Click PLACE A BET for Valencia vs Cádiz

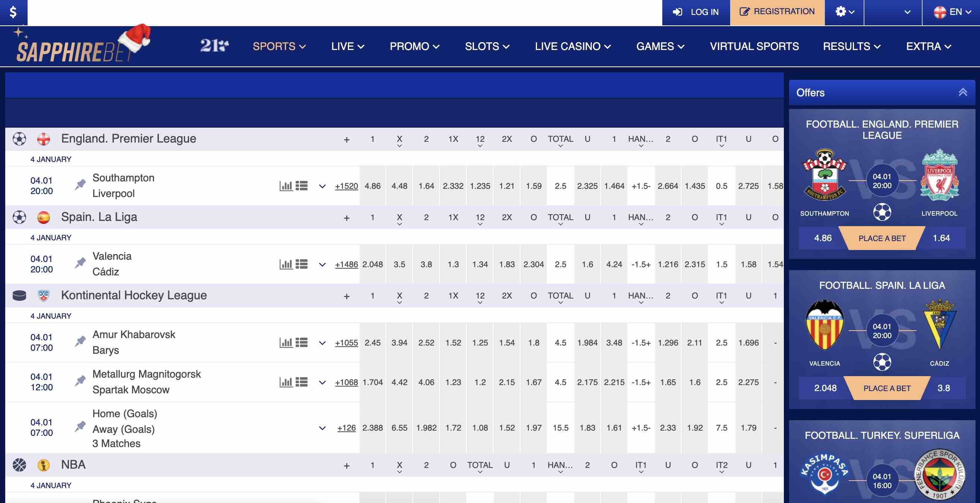[x=887, y=388]
